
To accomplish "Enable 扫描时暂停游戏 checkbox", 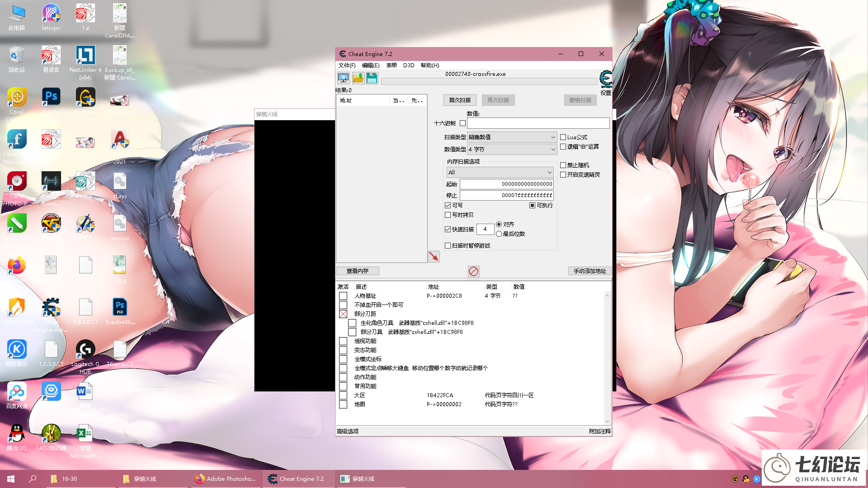I will [448, 245].
